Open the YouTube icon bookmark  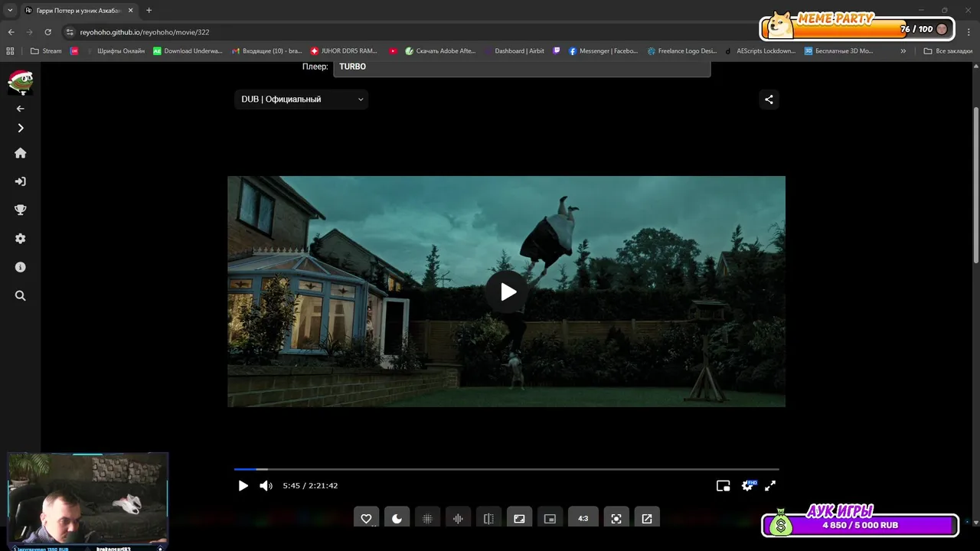pyautogui.click(x=393, y=51)
